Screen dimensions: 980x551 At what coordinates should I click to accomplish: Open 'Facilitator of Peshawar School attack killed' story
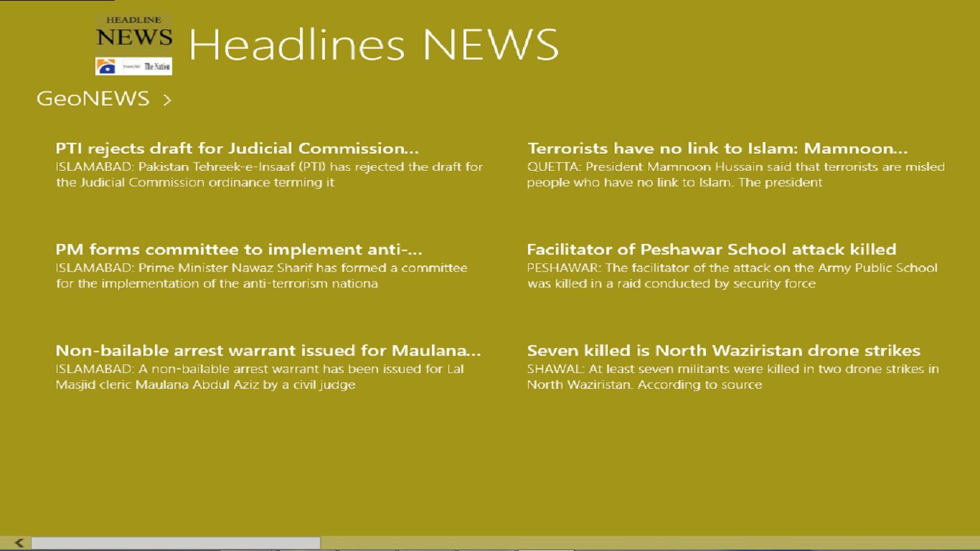pyautogui.click(x=712, y=250)
